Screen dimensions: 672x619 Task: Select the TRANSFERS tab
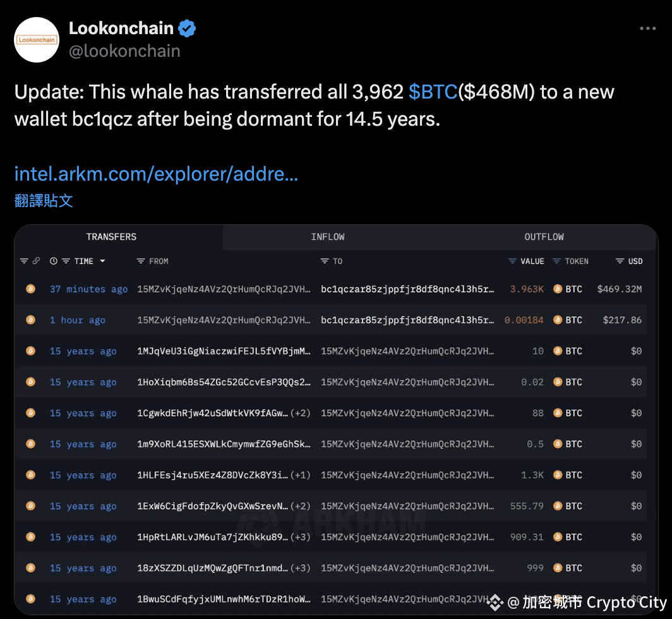pos(111,237)
